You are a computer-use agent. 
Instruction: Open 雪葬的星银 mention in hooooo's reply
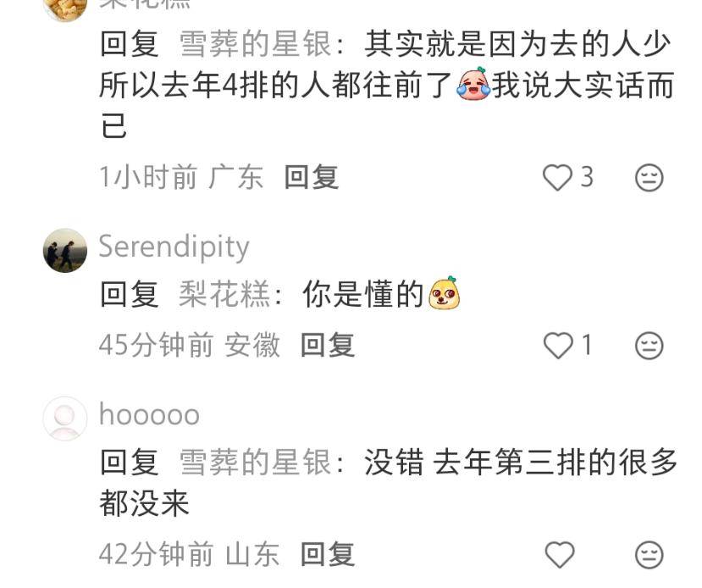coord(256,462)
